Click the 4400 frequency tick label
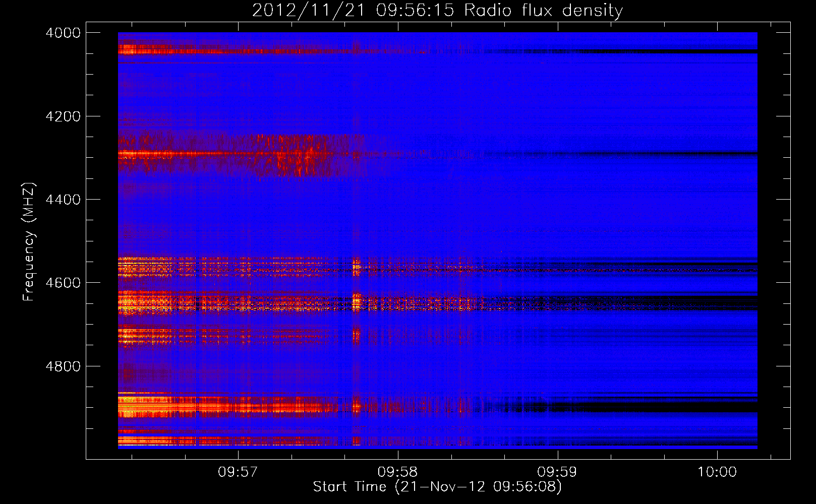This screenshot has width=816, height=504. coord(63,200)
